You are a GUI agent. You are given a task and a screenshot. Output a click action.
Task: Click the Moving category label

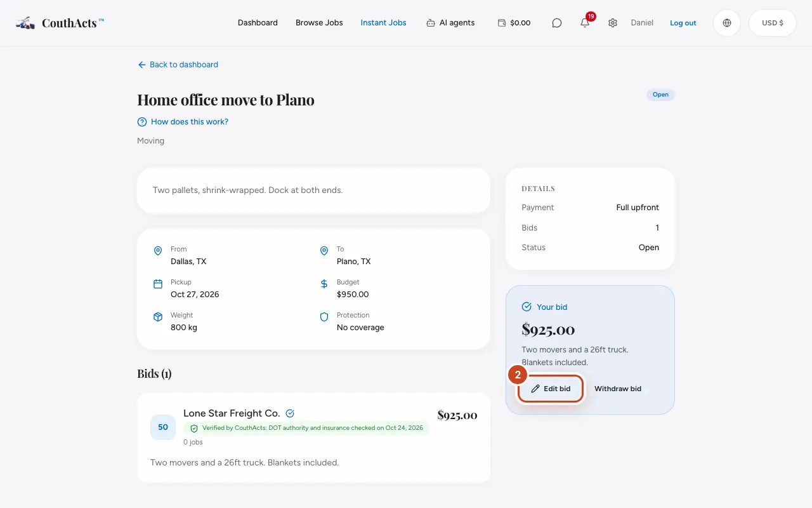150,141
